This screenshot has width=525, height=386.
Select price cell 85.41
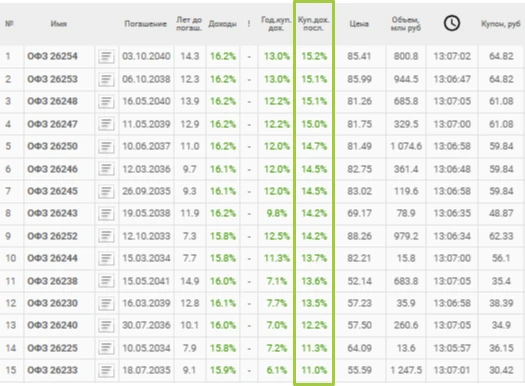coord(359,56)
